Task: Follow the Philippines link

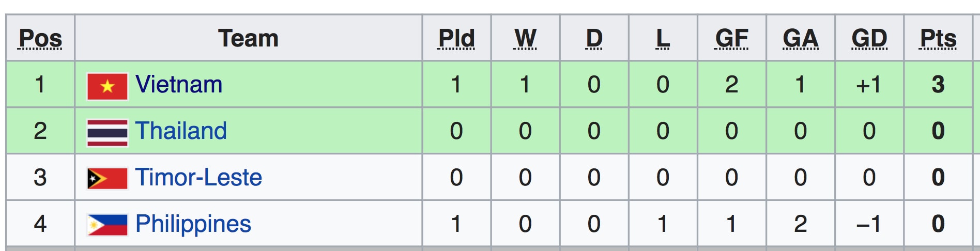Action: click(x=193, y=225)
